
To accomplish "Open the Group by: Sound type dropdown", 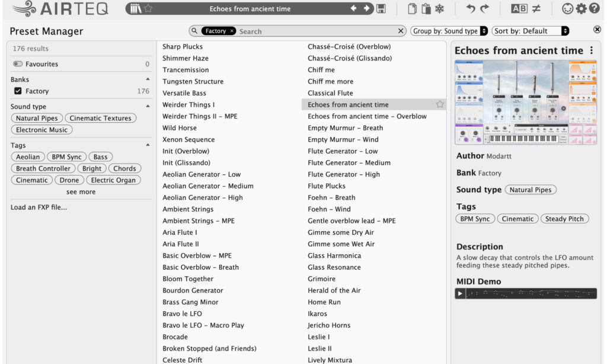I will point(449,31).
